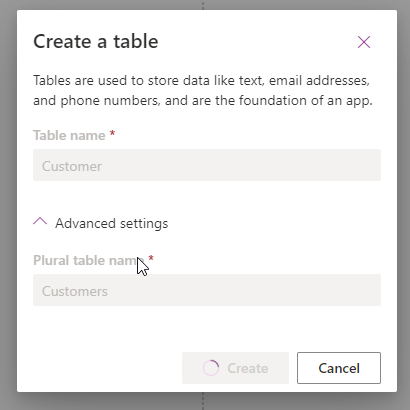
Task: Select the Table name input field
Action: 207,165
